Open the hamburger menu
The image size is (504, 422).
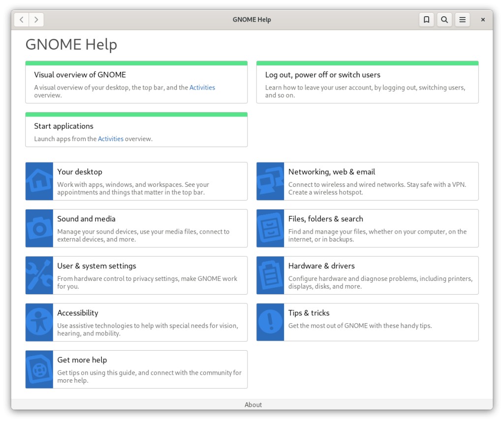(462, 20)
